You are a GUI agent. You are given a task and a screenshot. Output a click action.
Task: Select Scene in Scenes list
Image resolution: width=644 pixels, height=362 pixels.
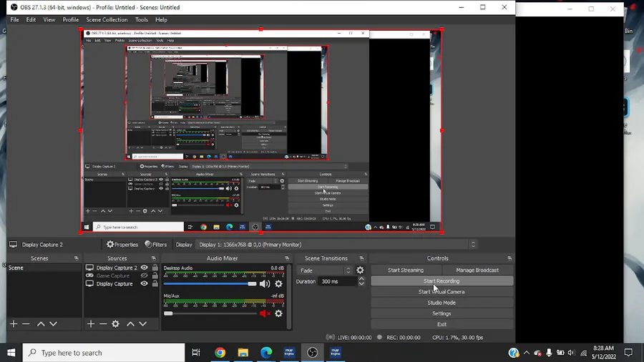pyautogui.click(x=44, y=268)
